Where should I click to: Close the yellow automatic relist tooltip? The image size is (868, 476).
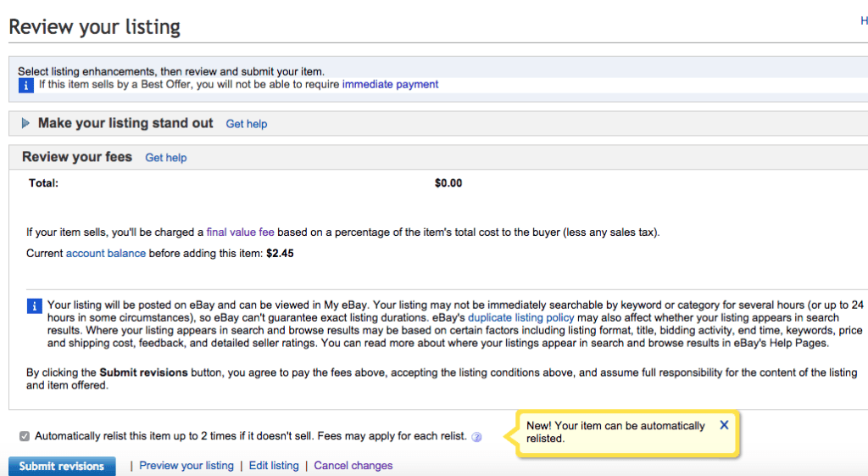pos(724,425)
